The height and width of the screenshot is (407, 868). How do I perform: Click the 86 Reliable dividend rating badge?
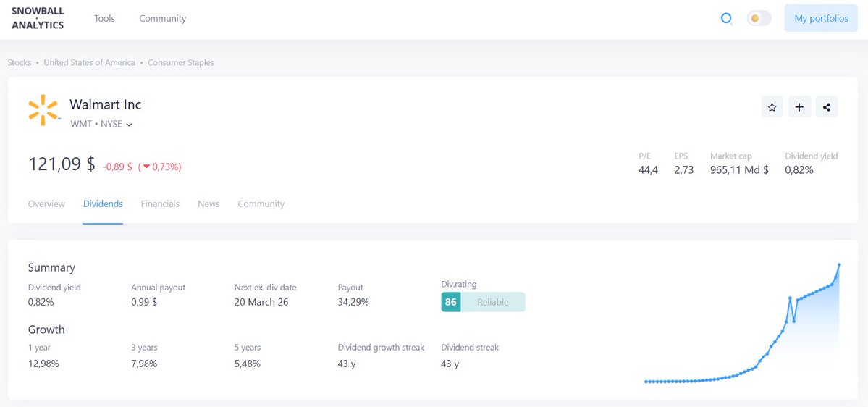tap(484, 302)
